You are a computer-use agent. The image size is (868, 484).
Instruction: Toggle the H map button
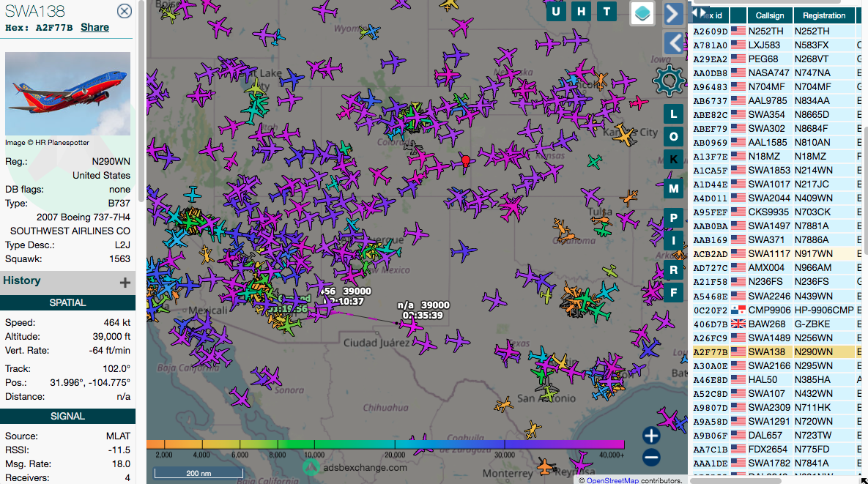coord(582,11)
